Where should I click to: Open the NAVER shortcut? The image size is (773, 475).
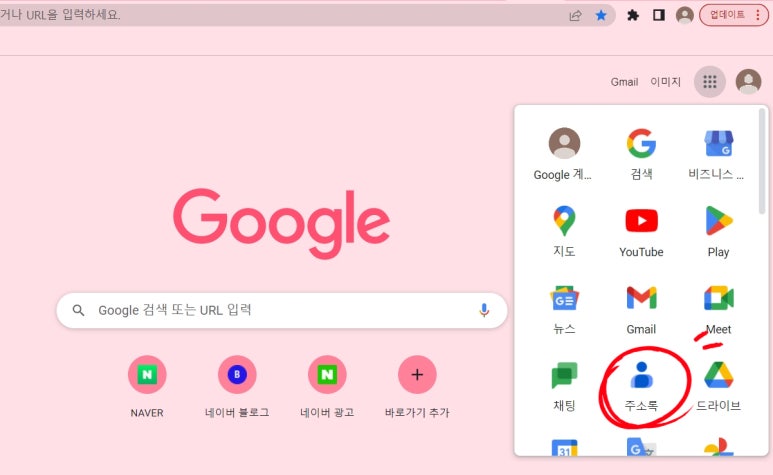147,386
